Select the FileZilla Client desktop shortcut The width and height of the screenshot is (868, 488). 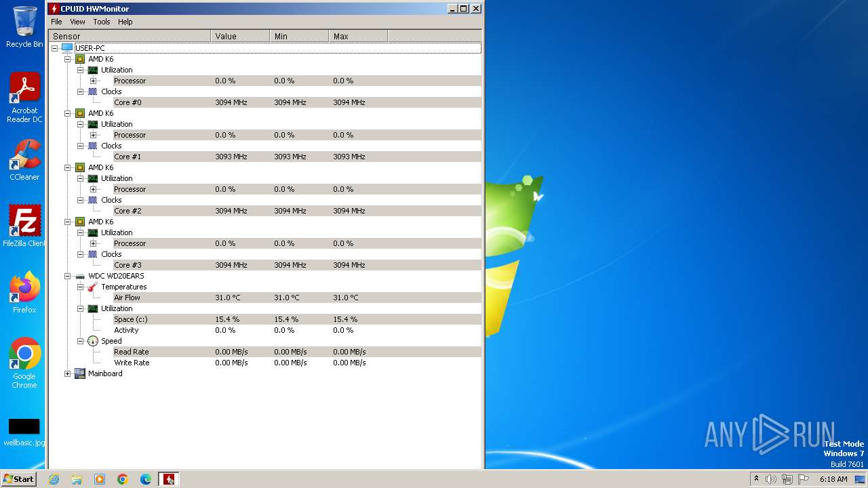click(24, 226)
